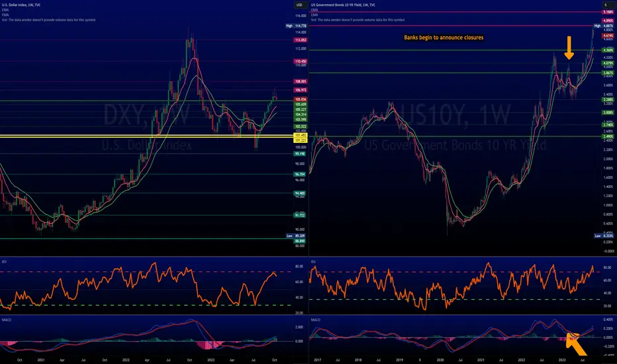617x364 pixels.
Task: Click the 3.288% yield level label
Action: (x=608, y=99)
